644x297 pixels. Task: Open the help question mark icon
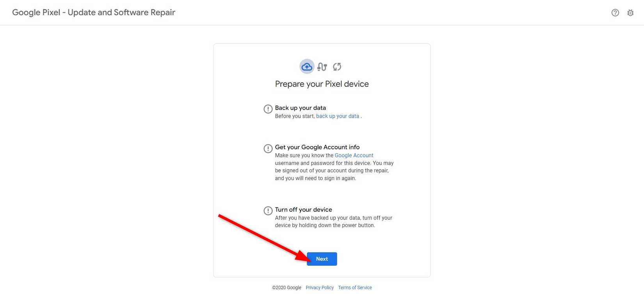pos(615,13)
